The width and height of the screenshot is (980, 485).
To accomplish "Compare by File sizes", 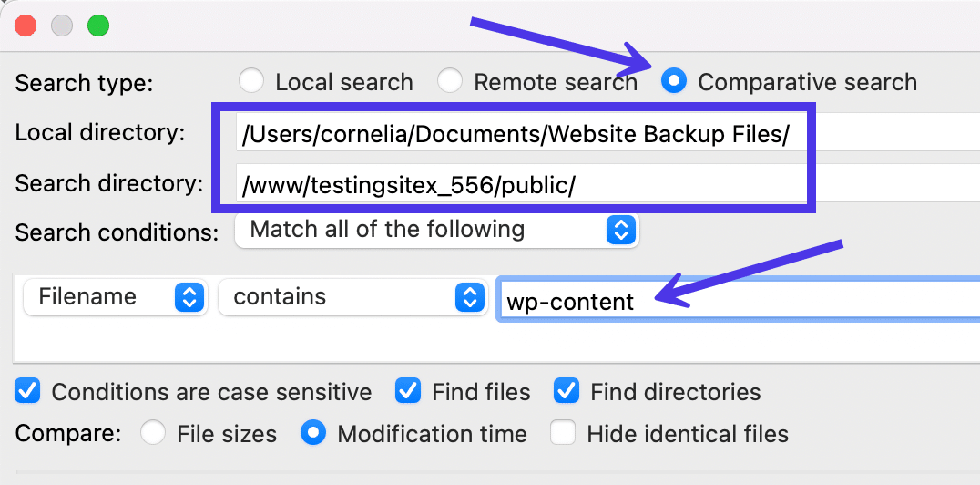I will click(153, 433).
